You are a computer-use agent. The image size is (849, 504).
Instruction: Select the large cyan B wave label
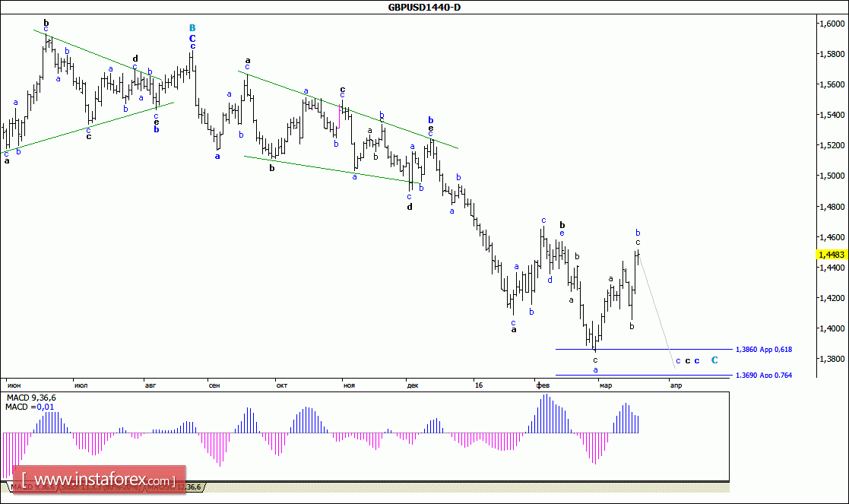[192, 27]
